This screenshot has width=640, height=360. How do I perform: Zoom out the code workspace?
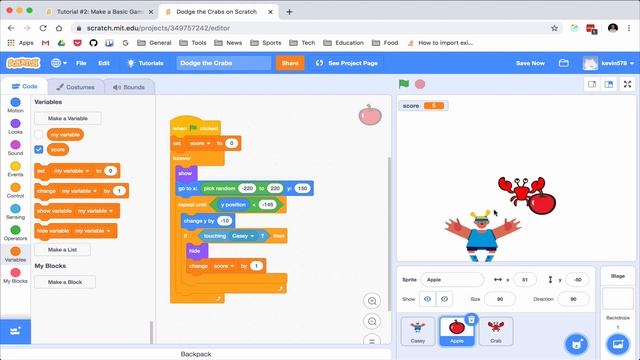point(372,322)
